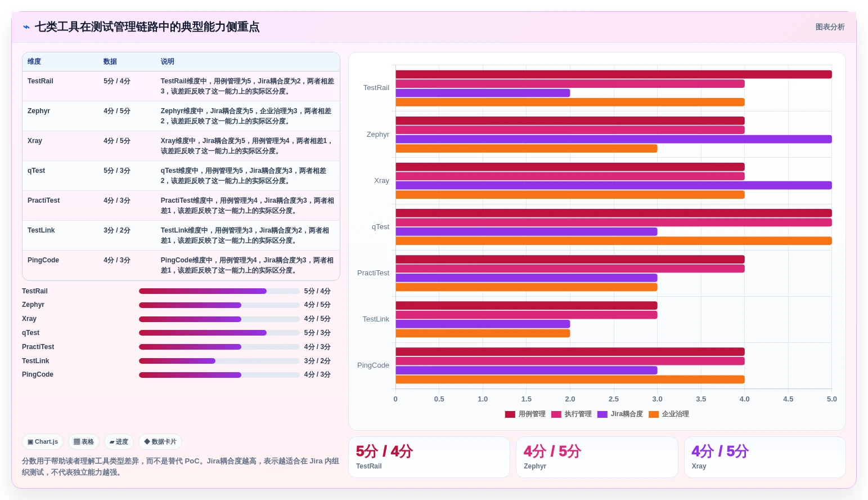Click the Xray y-axis label in chart
868x500 pixels.
click(381, 181)
